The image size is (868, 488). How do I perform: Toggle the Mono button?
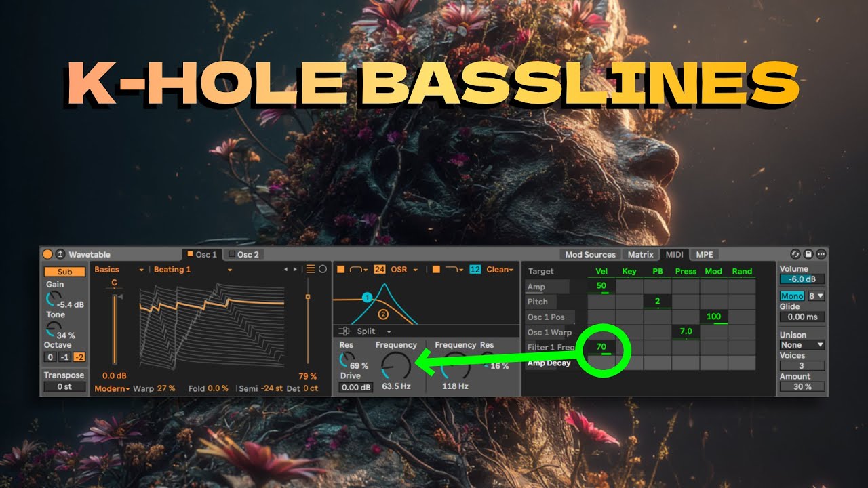792,296
